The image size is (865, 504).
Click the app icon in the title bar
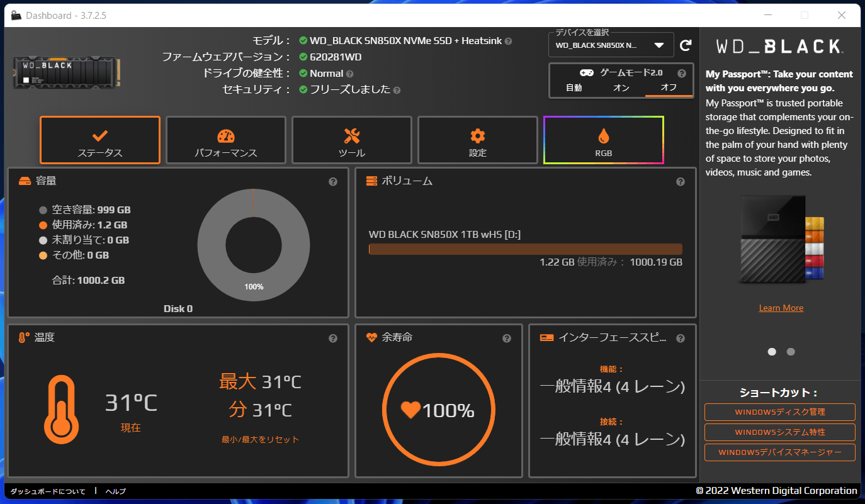tap(16, 15)
